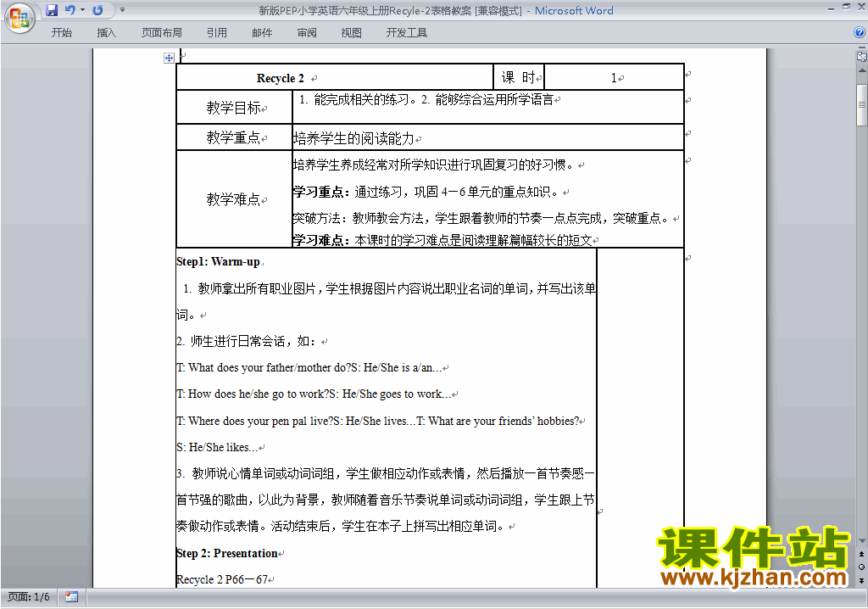Open the 邮件 tab
Image resolution: width=868 pixels, height=609 pixels.
262,33
